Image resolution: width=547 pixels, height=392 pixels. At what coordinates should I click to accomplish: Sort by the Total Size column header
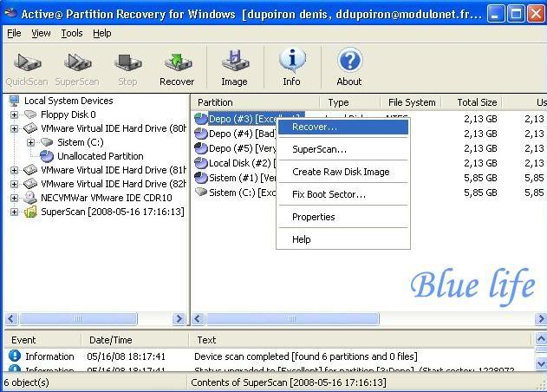472,102
